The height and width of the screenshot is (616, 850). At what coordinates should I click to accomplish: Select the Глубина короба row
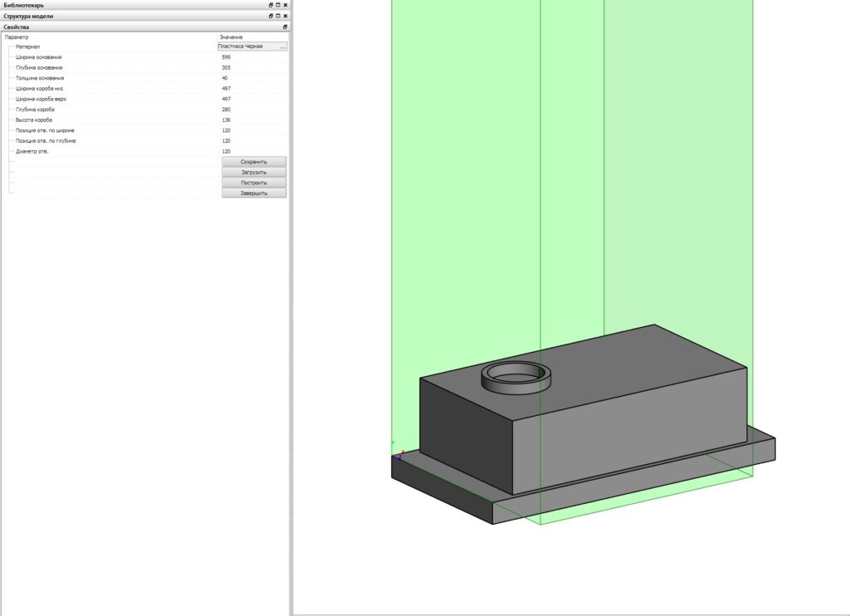tap(144, 110)
